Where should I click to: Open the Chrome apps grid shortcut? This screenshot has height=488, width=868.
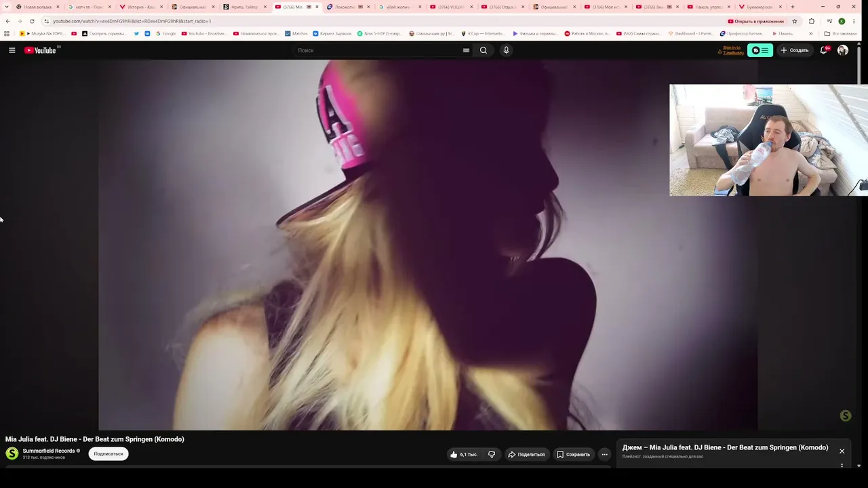[7, 33]
